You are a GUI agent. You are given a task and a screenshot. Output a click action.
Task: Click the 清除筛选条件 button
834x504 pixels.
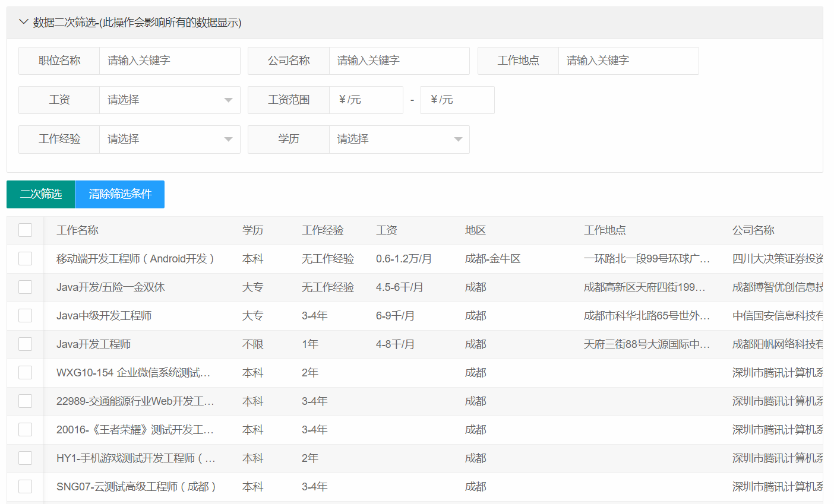click(x=120, y=194)
